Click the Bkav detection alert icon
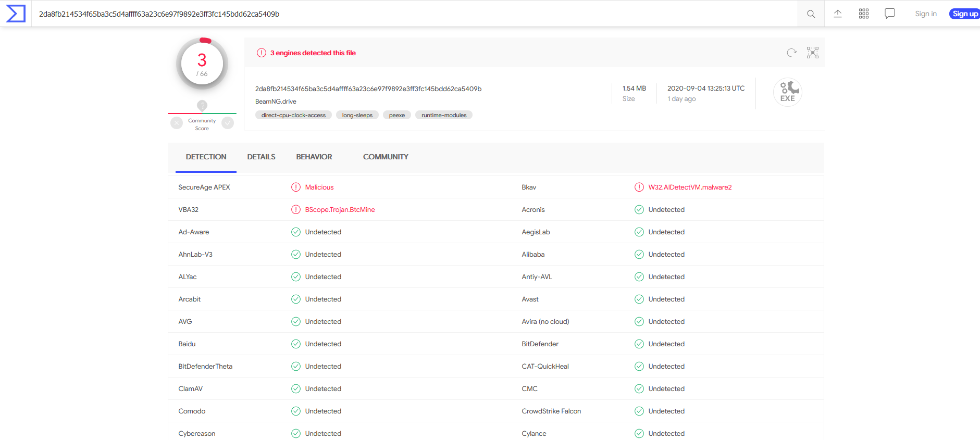Image resolution: width=980 pixels, height=440 pixels. point(639,187)
